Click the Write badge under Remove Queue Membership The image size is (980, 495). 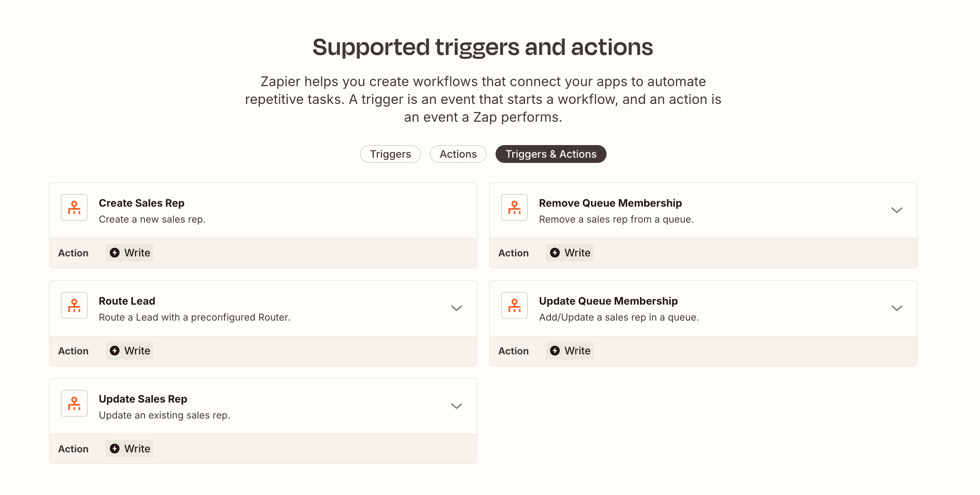click(569, 252)
